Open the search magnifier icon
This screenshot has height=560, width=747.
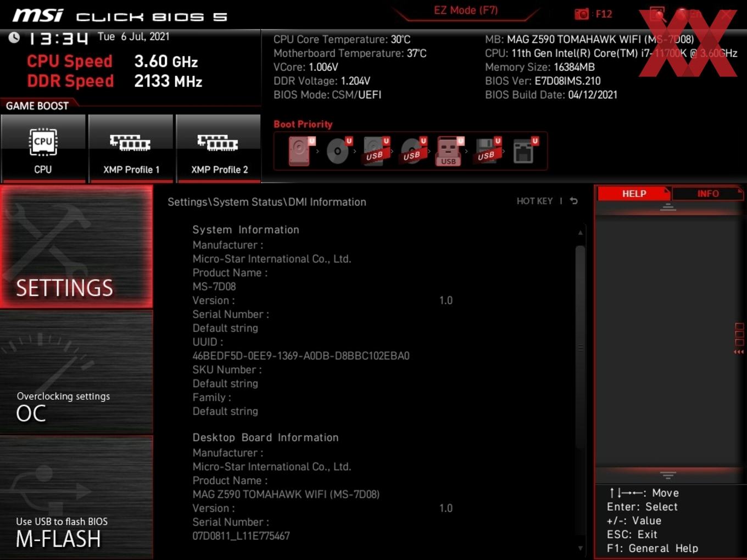[657, 14]
